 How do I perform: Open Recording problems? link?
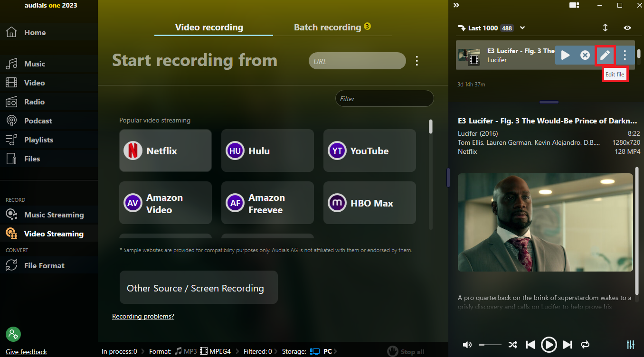tap(143, 316)
